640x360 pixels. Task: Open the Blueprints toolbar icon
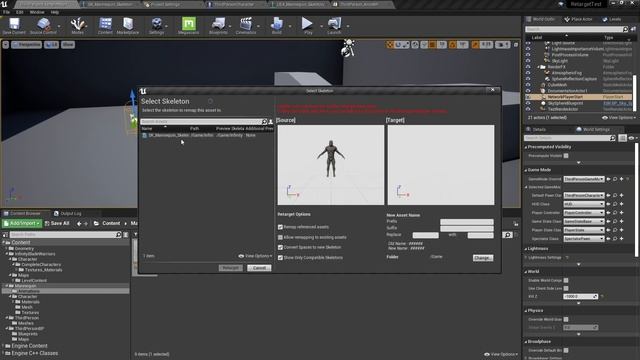tap(218, 25)
